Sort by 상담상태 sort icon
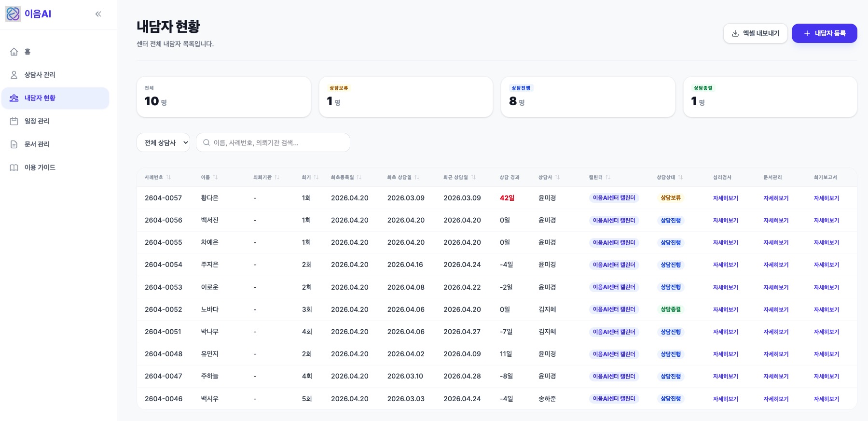 680,178
